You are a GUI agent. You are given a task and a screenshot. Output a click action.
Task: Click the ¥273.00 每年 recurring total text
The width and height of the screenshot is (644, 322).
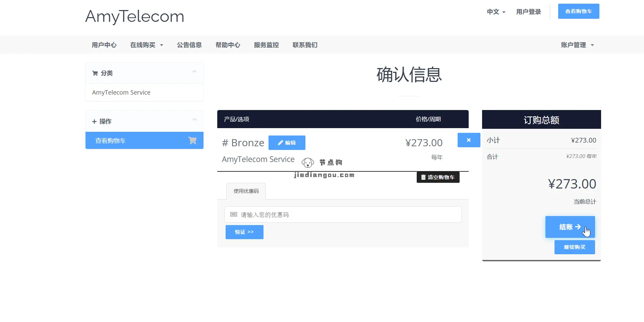point(582,156)
